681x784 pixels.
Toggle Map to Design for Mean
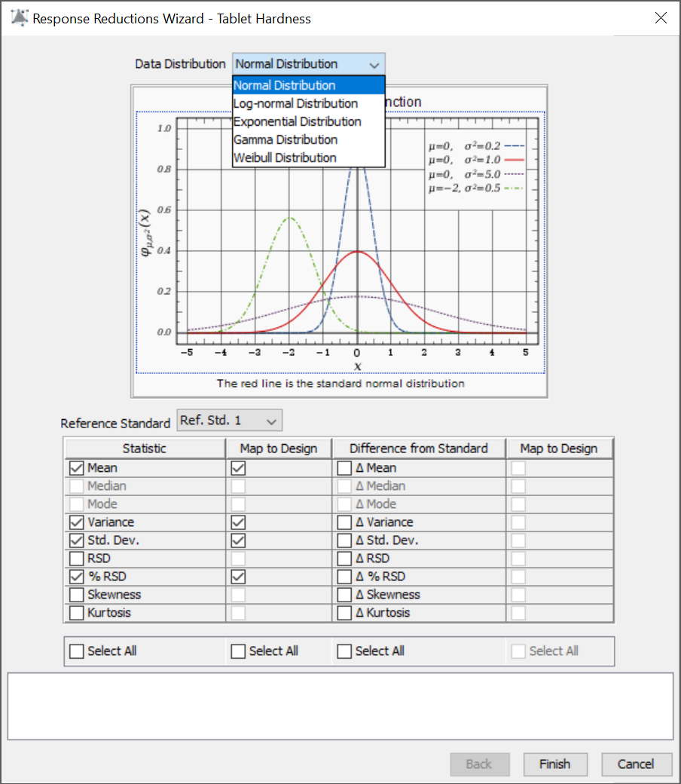coord(238,468)
